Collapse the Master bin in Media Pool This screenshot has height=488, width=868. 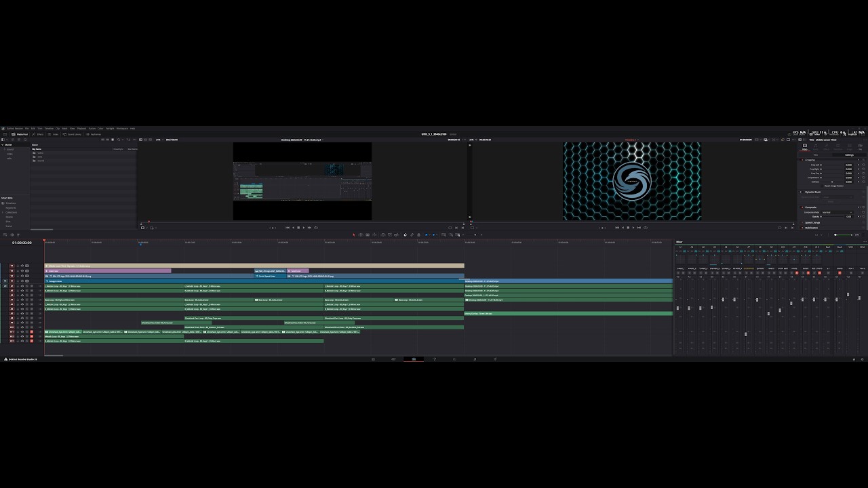(x=3, y=145)
